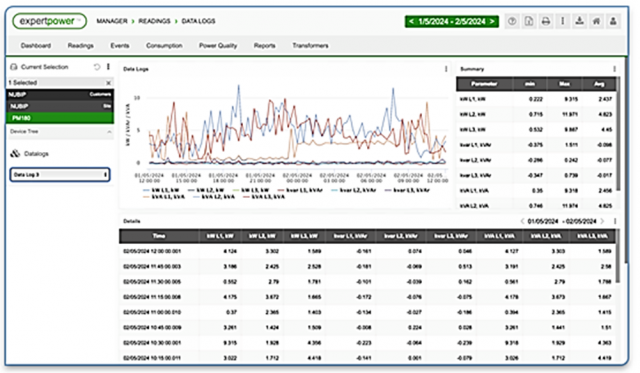Click the kW L1, kW row in Summary
Image resolution: width=640 pixels, height=373 pixels.
pos(536,99)
